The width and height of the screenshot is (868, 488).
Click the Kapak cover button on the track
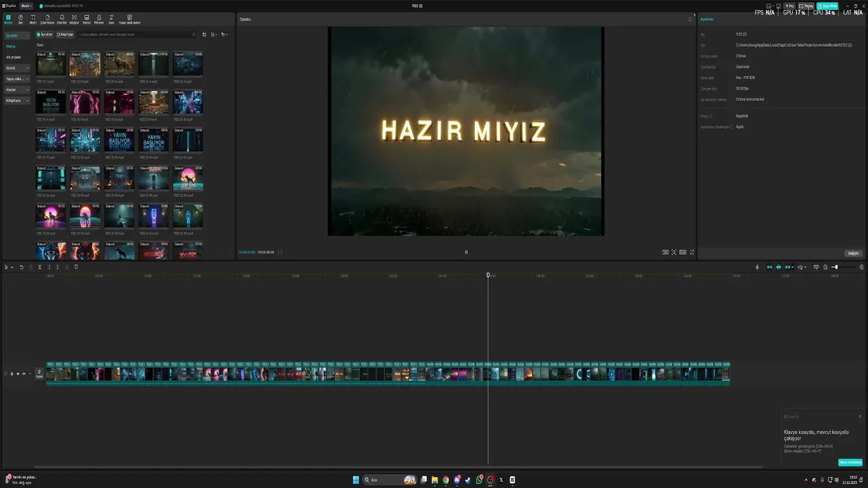coord(39,373)
